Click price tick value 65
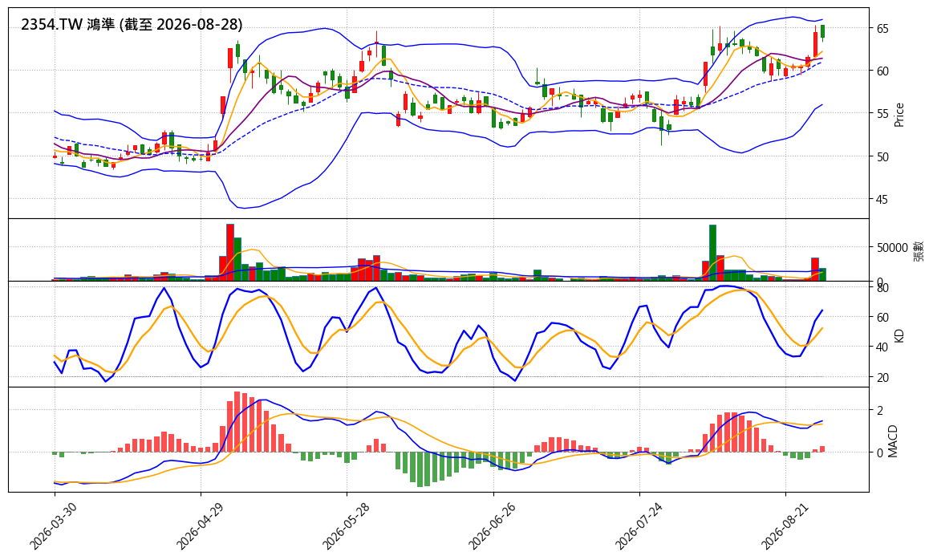Screen dimensions: 933x560 tap(882, 29)
